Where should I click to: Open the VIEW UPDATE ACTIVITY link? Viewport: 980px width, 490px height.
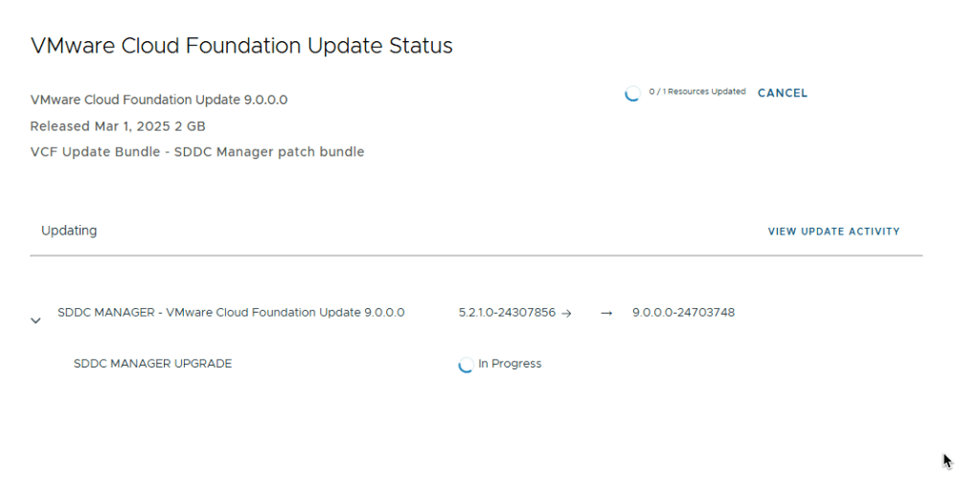(x=833, y=232)
